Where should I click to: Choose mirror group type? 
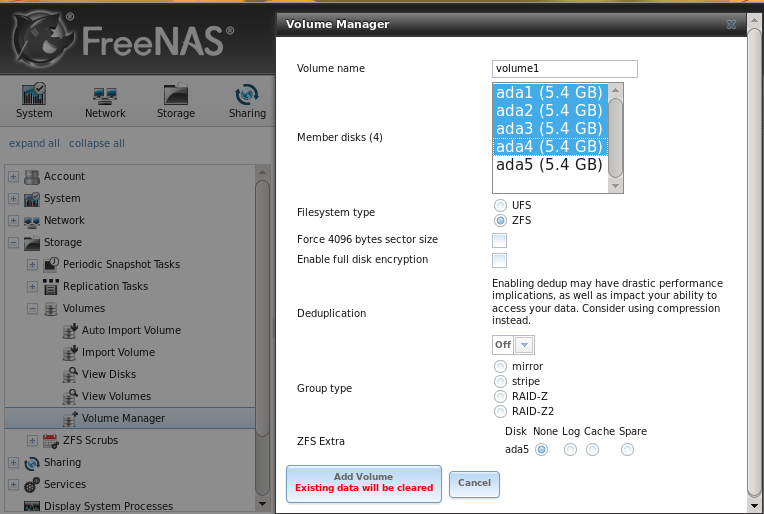tap(500, 366)
